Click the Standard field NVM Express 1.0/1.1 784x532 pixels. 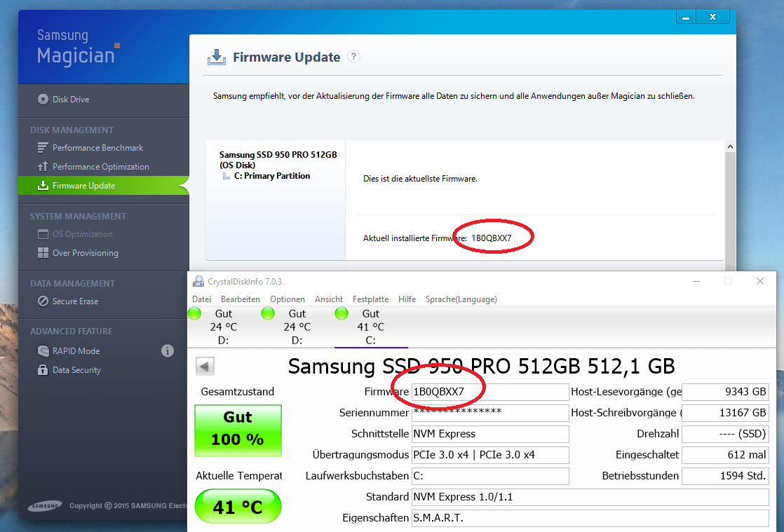[x=590, y=496]
